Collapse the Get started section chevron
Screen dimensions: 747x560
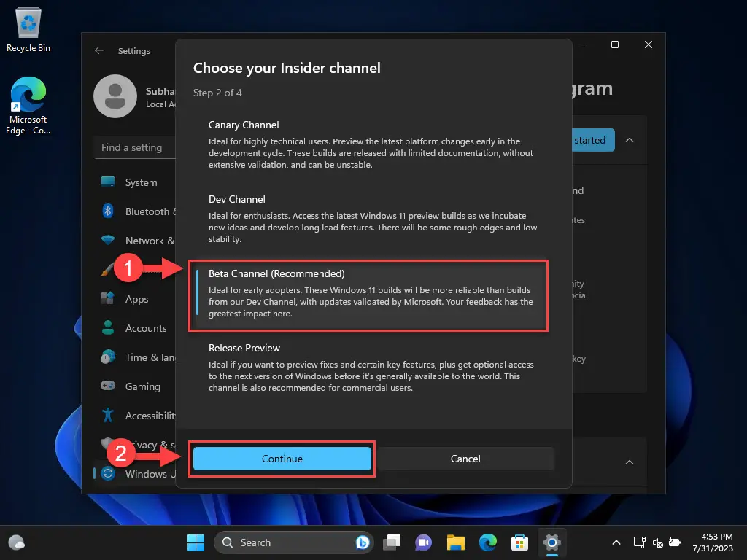630,140
